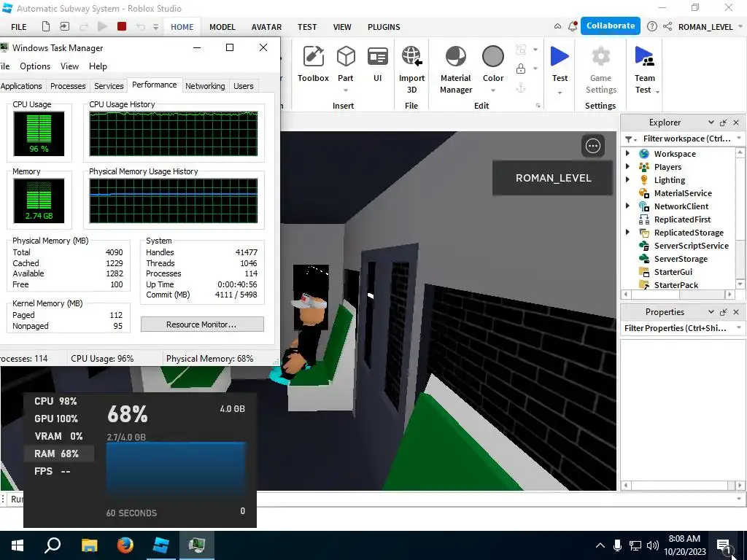This screenshot has width=747, height=560.
Task: Click the new file icon in top toolbar
Action: [x=46, y=27]
